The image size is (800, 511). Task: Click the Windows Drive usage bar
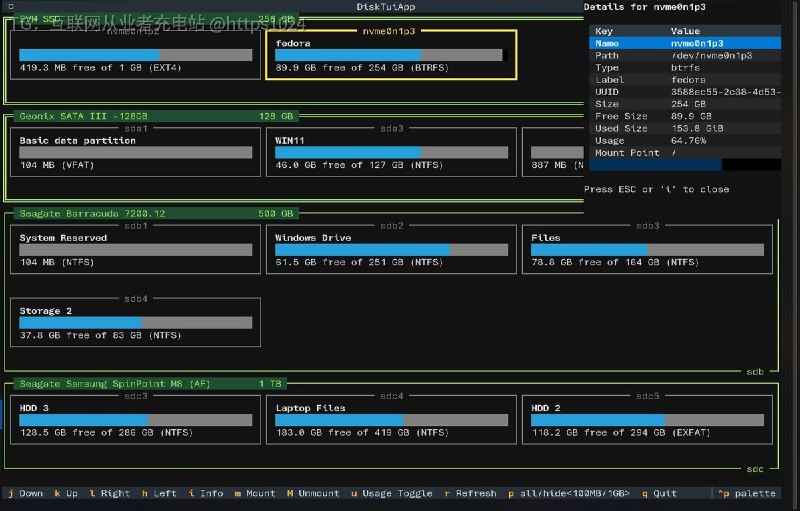tap(391, 250)
